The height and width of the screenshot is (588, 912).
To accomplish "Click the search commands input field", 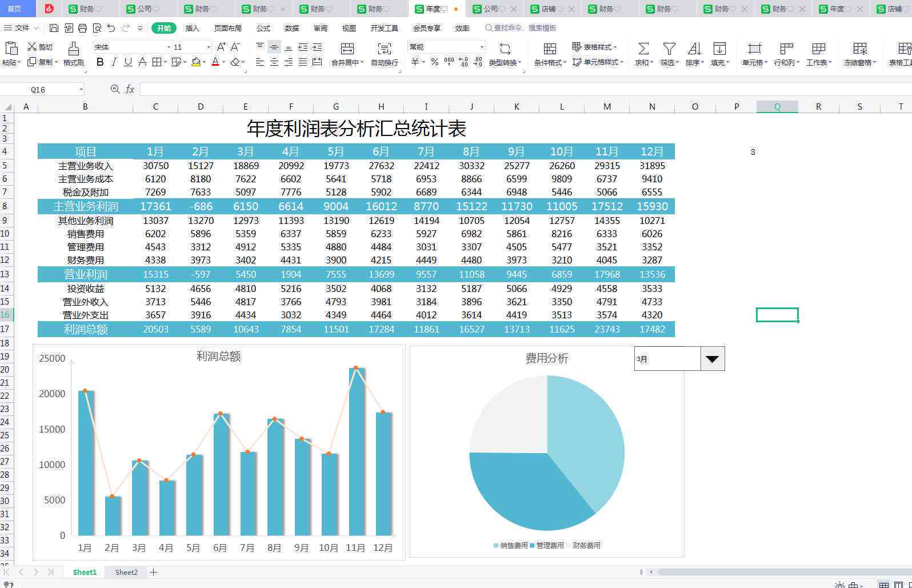I will coord(521,28).
